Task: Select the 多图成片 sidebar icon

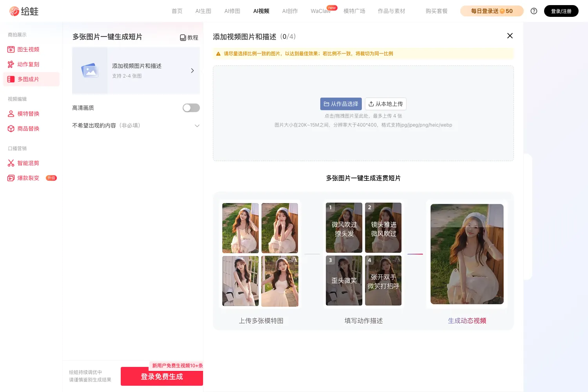Action: 11,79
